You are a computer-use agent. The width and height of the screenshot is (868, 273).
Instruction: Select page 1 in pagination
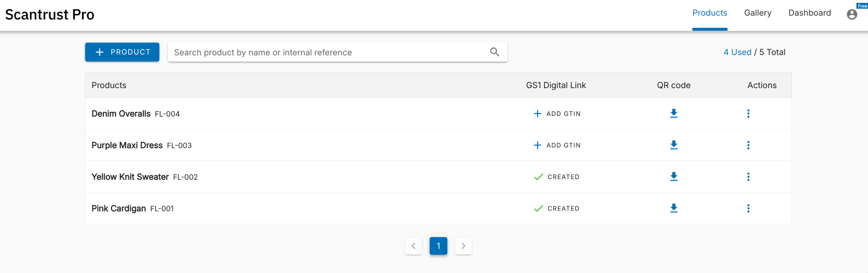438,246
